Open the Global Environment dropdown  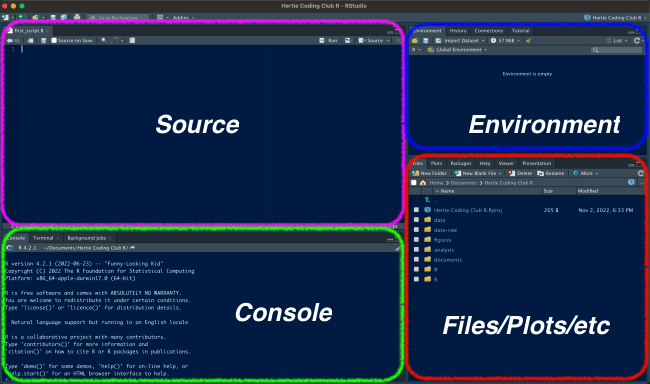pos(458,50)
